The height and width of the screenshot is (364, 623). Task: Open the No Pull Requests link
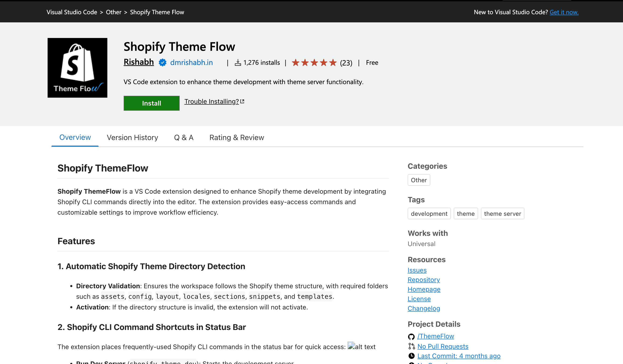click(443, 346)
